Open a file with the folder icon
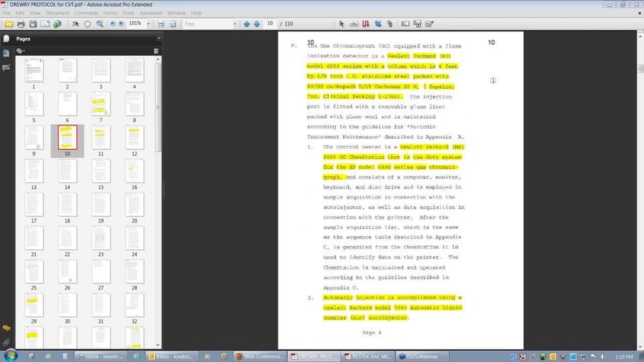Image resolution: width=644 pixels, height=362 pixels. pos(9,24)
